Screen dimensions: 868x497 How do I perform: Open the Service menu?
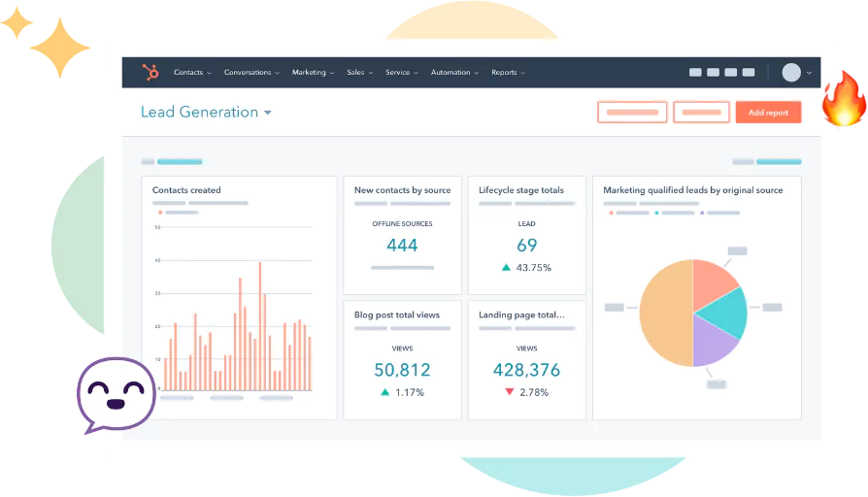click(401, 73)
